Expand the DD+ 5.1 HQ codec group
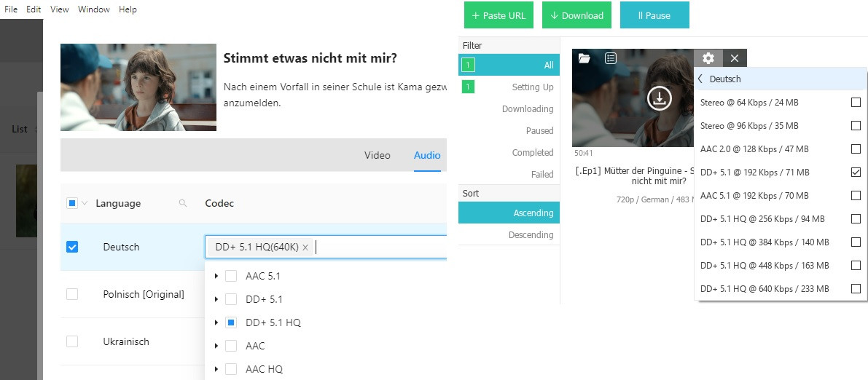 coord(216,322)
